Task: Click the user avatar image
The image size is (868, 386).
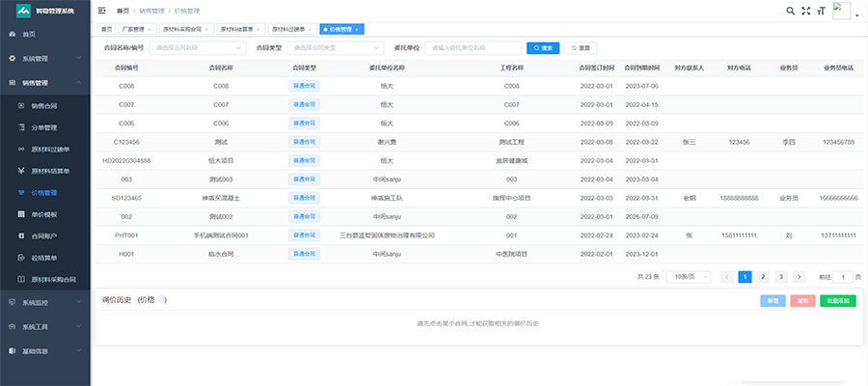Action: [841, 11]
